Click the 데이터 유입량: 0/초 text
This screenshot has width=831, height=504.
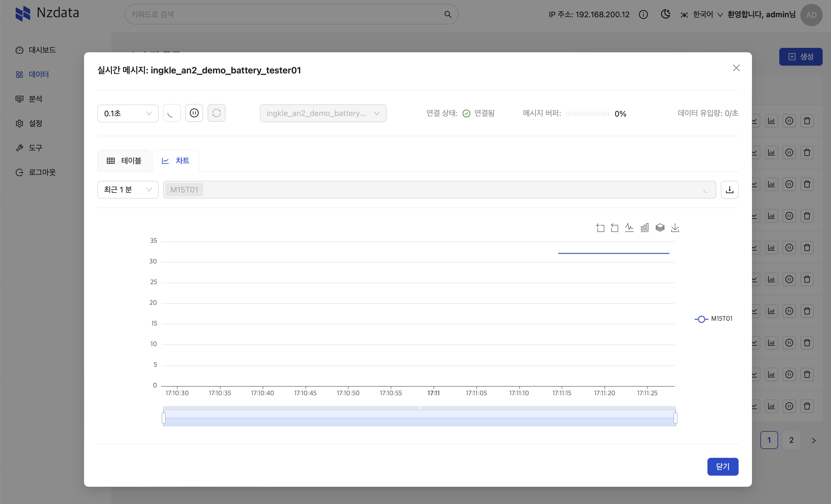click(708, 113)
